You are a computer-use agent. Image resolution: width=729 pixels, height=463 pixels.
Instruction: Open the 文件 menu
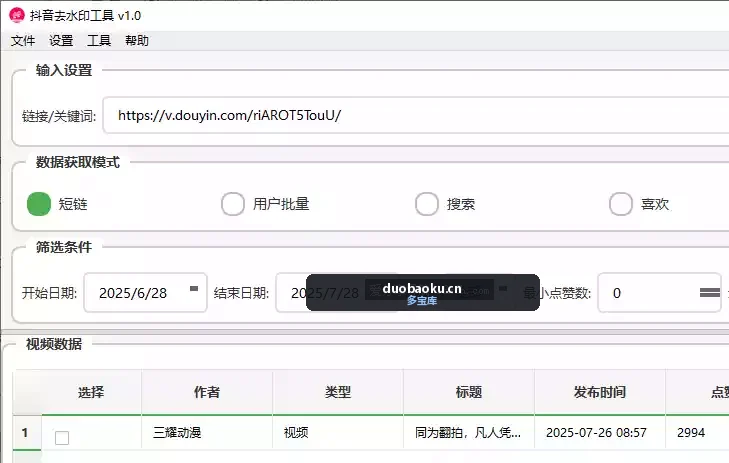pyautogui.click(x=23, y=41)
